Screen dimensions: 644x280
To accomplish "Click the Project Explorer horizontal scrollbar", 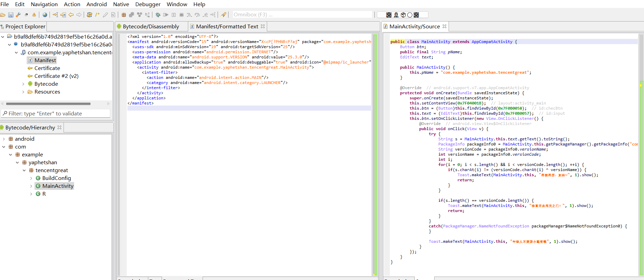I will point(48,103).
